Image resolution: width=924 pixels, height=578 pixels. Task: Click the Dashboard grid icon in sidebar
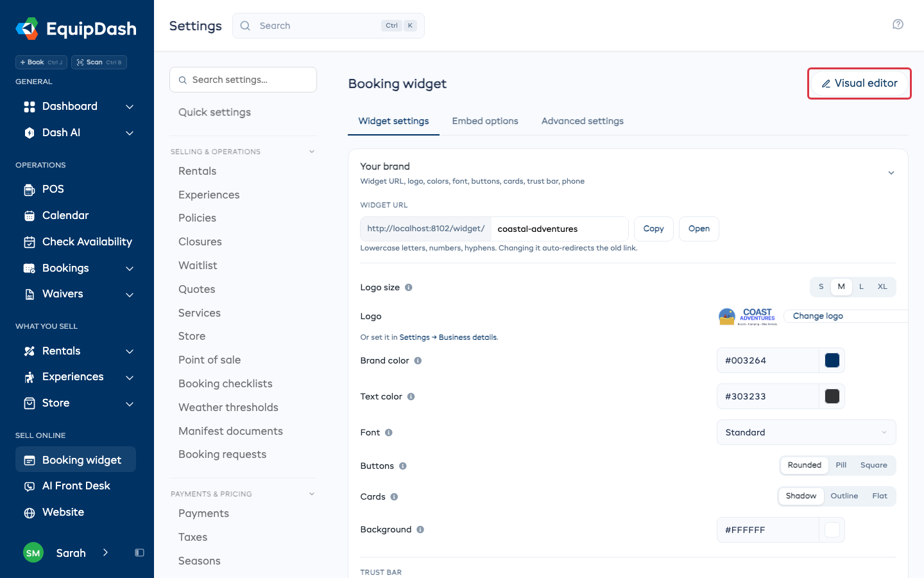pos(30,107)
